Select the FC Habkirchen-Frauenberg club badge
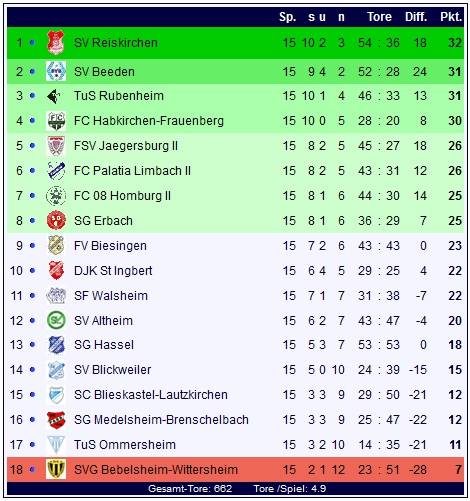This screenshot has height=501, width=470. [x=56, y=121]
